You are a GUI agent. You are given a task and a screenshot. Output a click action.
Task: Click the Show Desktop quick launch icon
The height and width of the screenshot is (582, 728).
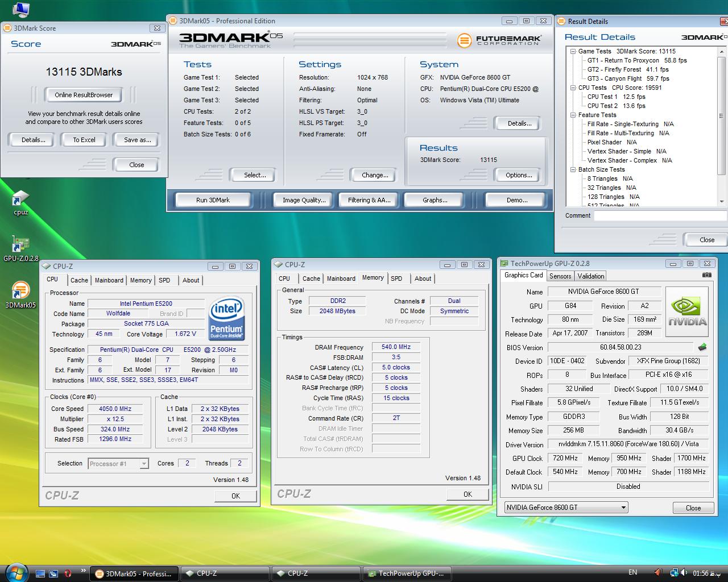pos(40,573)
